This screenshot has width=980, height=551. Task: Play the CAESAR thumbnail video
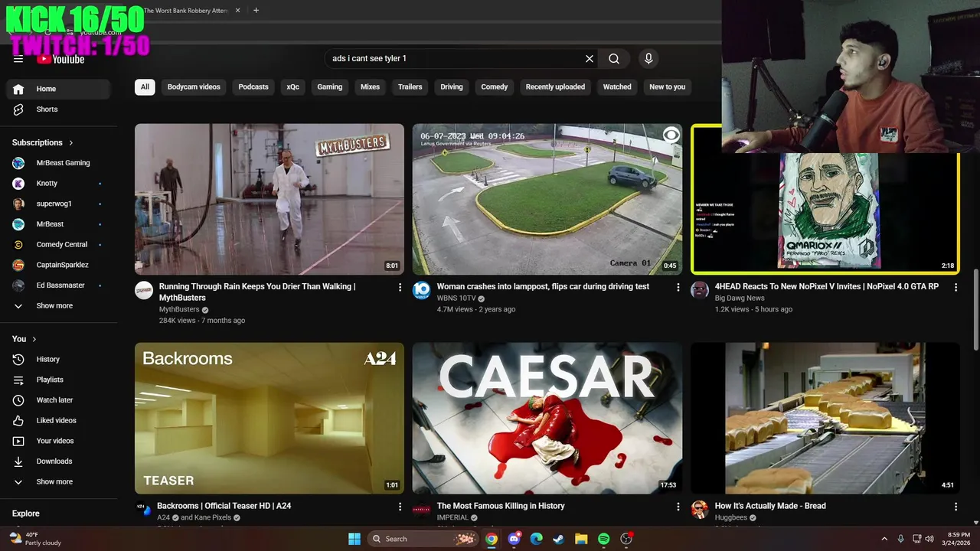pos(547,418)
